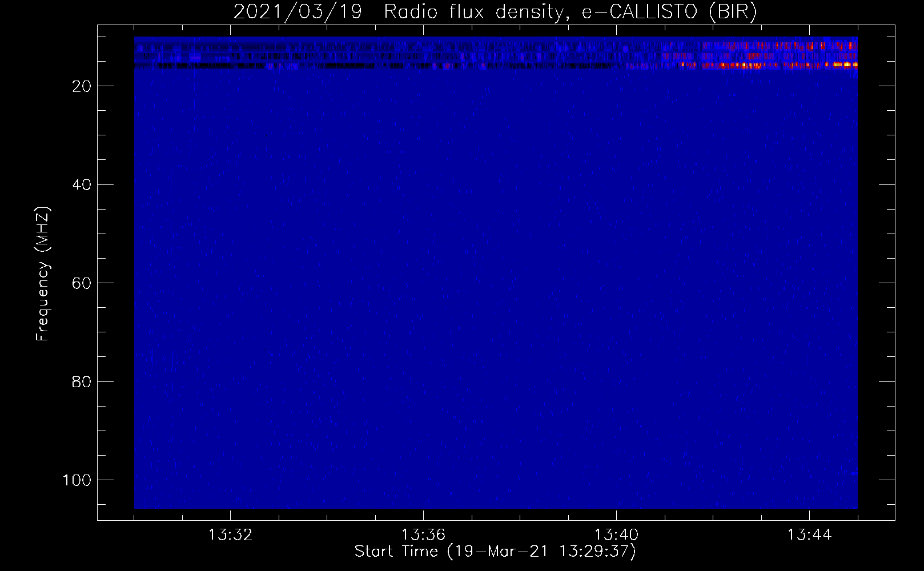Click the 'Start Time (19-Mar-21 13:29:37)' label
This screenshot has height=571, width=924.
[495, 552]
